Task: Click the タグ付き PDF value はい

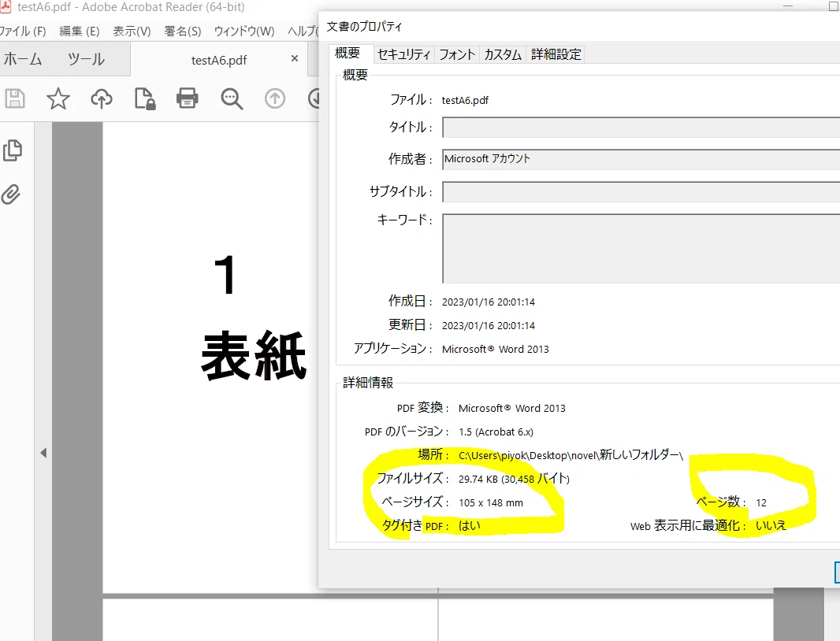Action: pos(470,526)
